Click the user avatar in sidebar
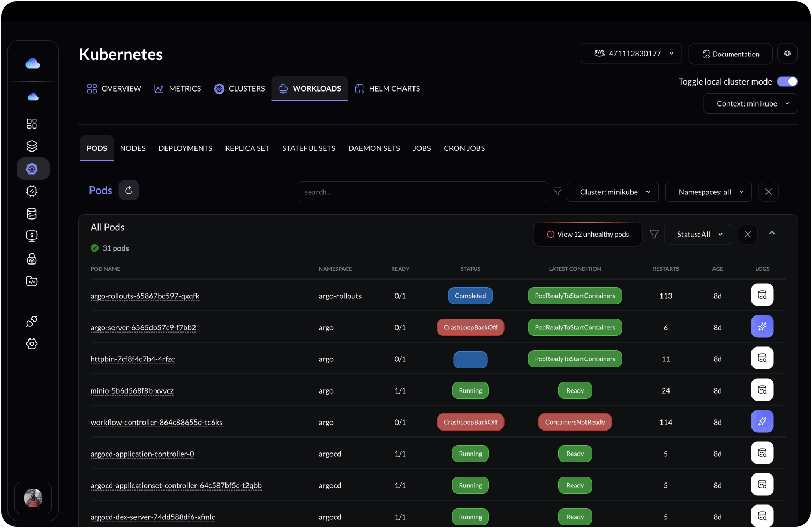Screen dimensions: 812x528 (x=33, y=498)
